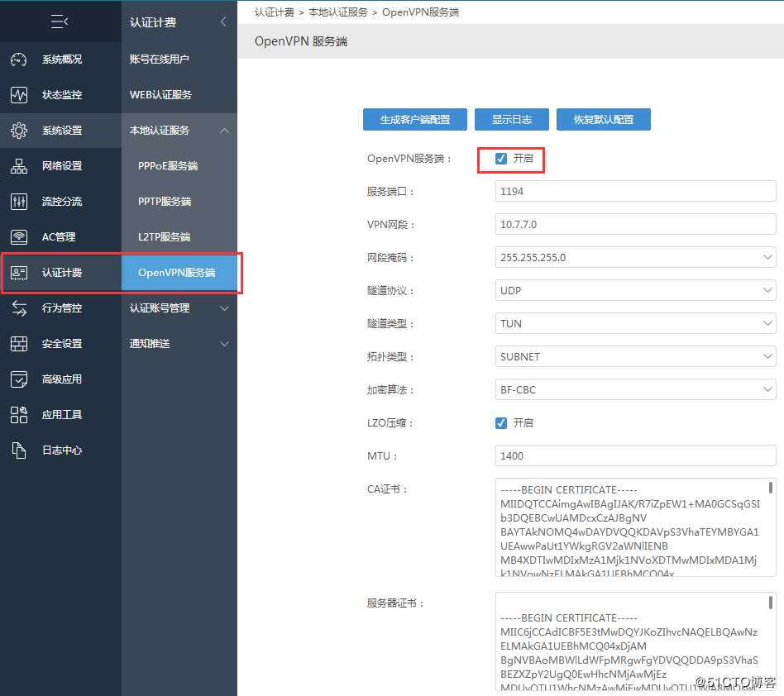Disable the OpenVPN服务端 开启 checkbox
This screenshot has width=784, height=696.
point(501,159)
